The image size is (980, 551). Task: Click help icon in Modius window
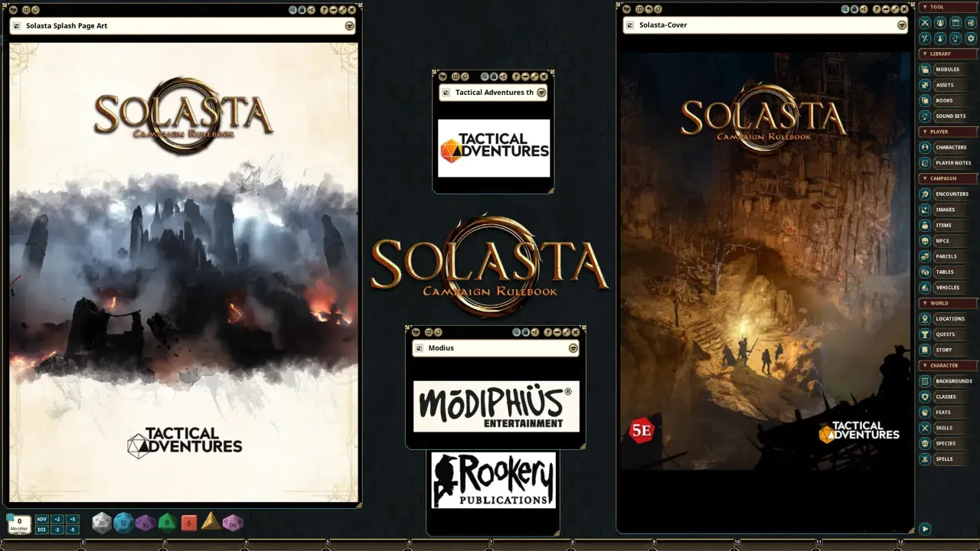click(548, 332)
